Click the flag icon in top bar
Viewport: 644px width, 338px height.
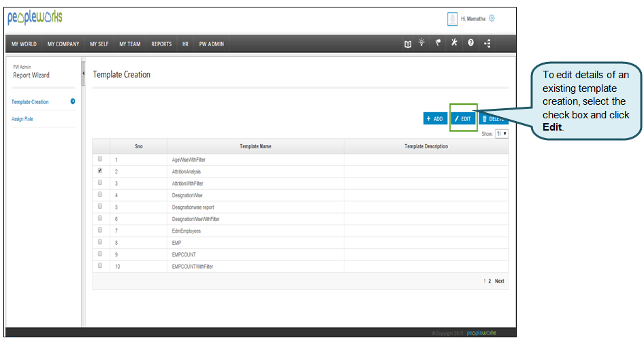click(x=438, y=43)
